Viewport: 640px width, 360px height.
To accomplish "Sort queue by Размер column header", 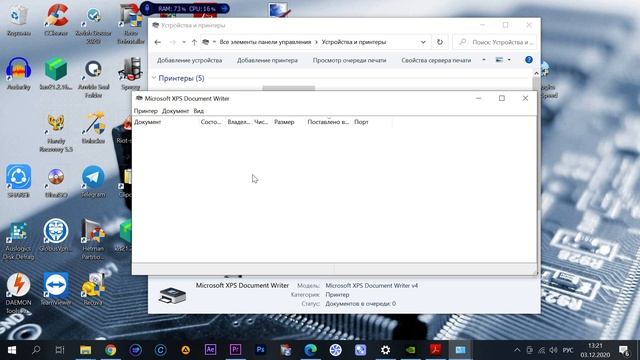I will tap(284, 122).
